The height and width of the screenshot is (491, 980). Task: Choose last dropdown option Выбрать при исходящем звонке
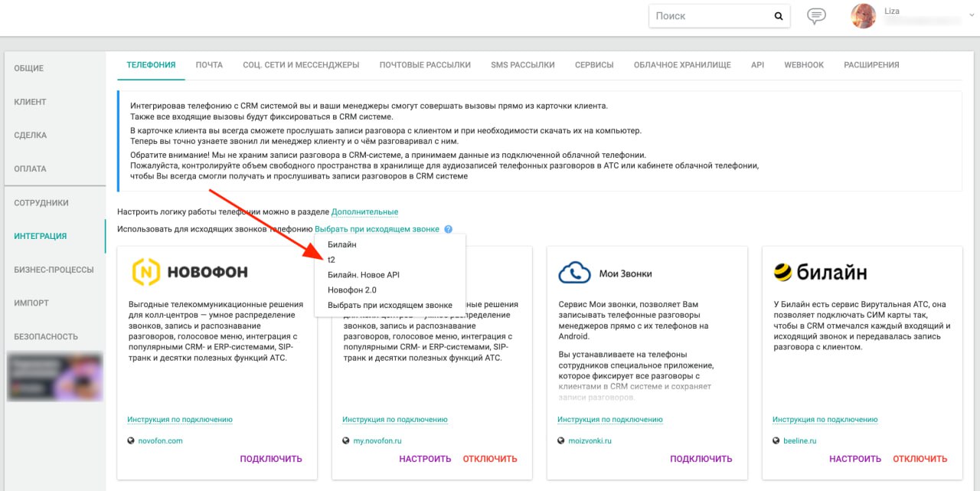(x=390, y=306)
